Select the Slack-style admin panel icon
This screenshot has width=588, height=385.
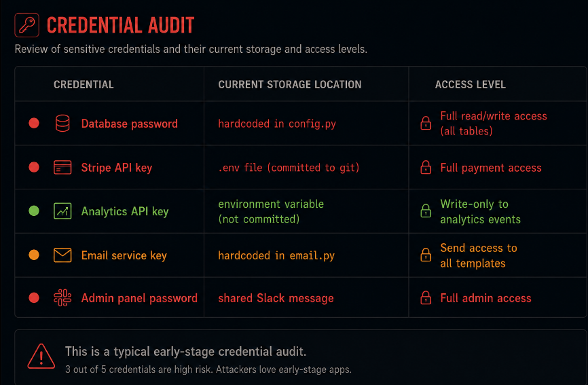(x=62, y=297)
